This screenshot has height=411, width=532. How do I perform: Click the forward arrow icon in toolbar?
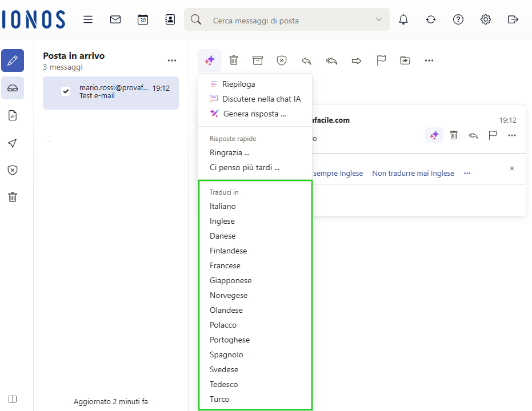point(357,61)
